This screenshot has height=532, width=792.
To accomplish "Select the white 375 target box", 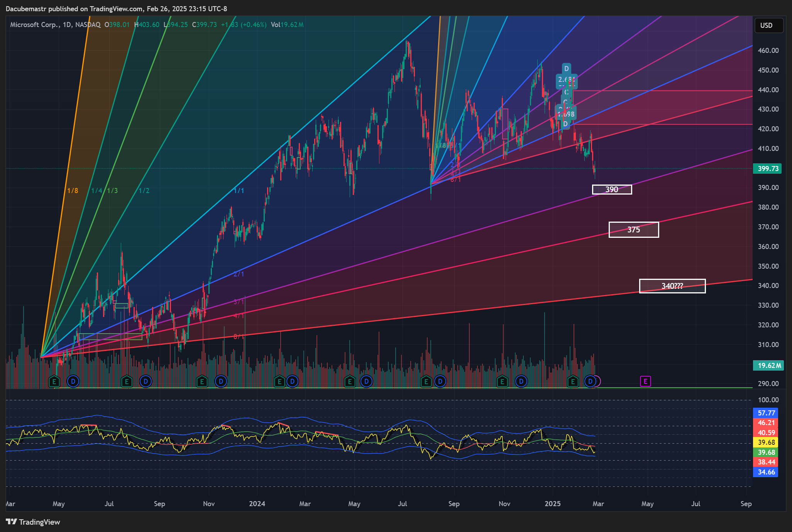I will click(633, 230).
